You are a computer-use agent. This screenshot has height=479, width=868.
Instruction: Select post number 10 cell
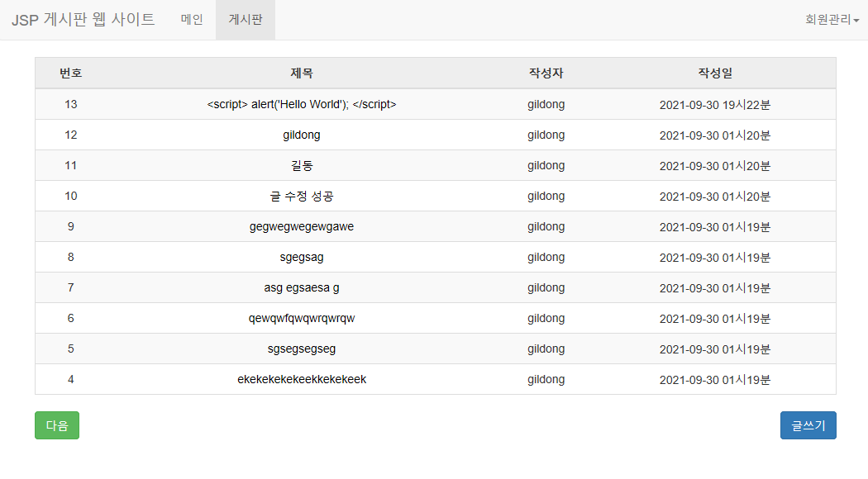click(x=71, y=196)
